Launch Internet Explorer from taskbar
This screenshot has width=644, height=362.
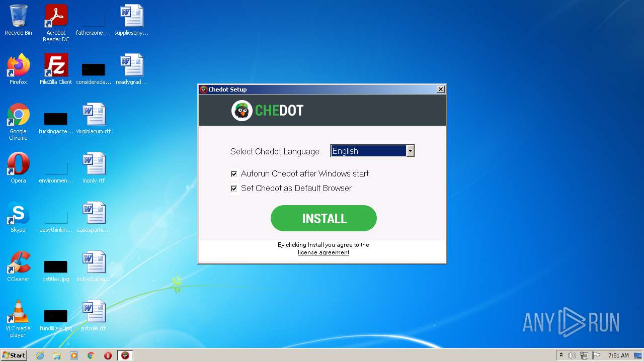point(40,355)
